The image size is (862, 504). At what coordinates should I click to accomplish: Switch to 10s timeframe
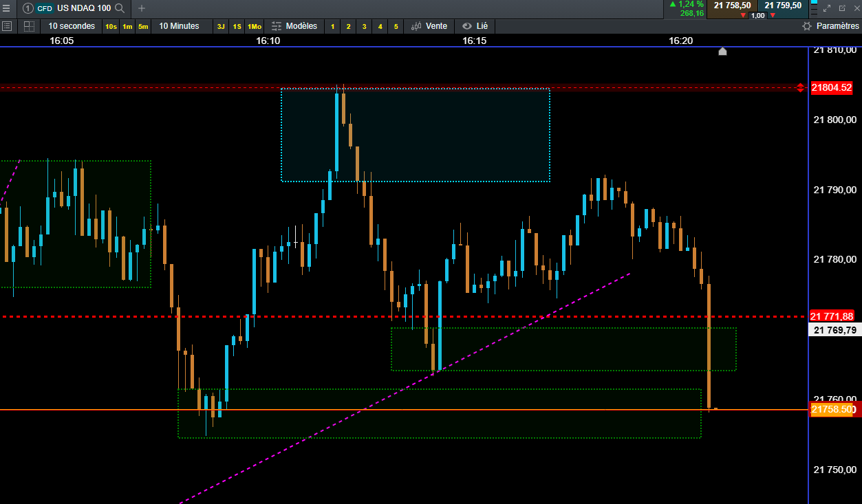point(111,26)
